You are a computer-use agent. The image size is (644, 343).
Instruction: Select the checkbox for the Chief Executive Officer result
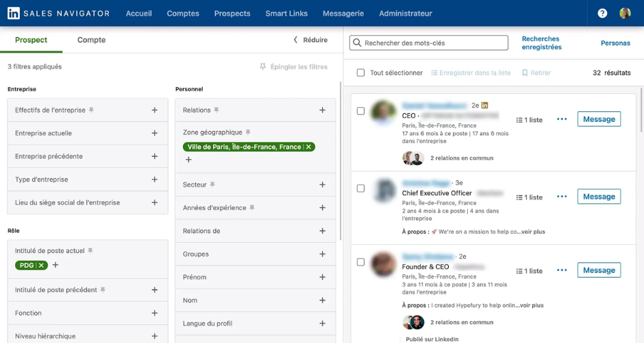pos(361,189)
